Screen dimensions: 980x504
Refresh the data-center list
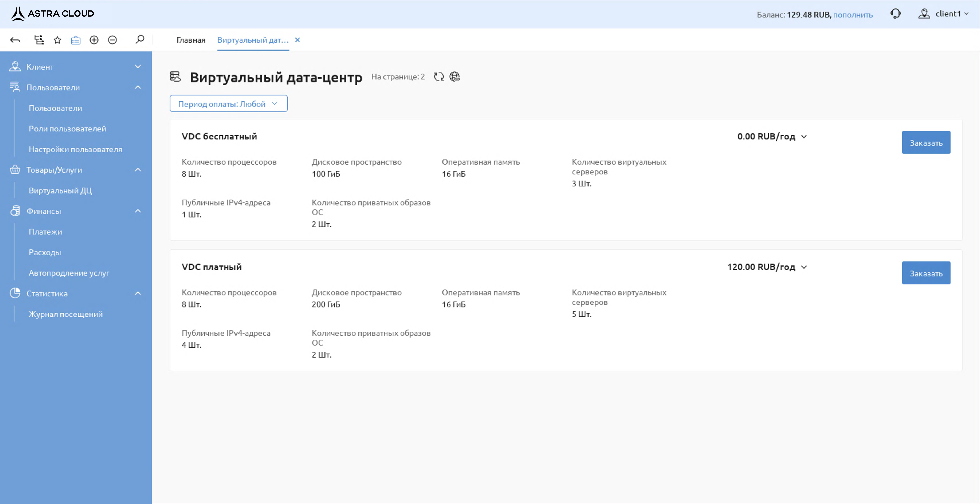(439, 77)
